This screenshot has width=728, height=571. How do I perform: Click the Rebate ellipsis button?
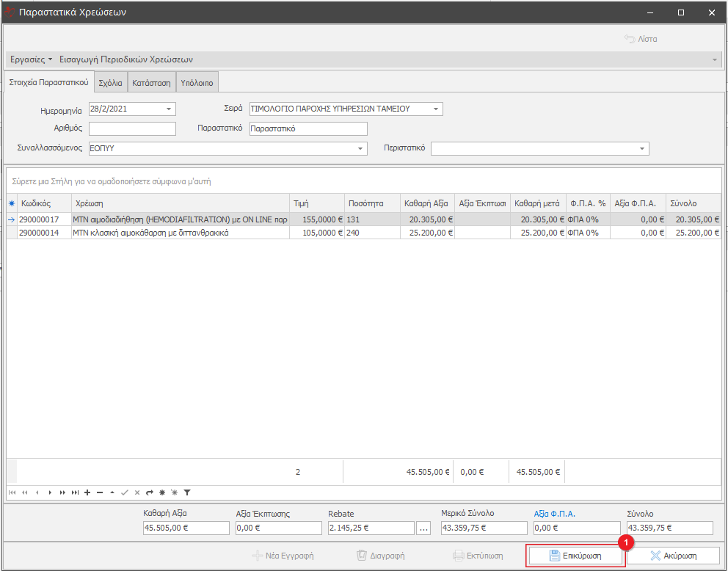[x=423, y=528]
